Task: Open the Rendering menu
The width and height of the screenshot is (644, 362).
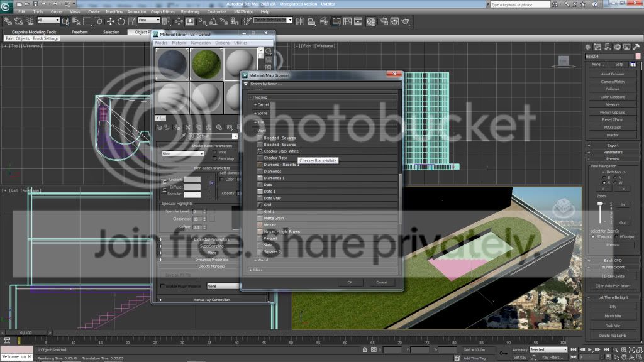Action: point(190,11)
